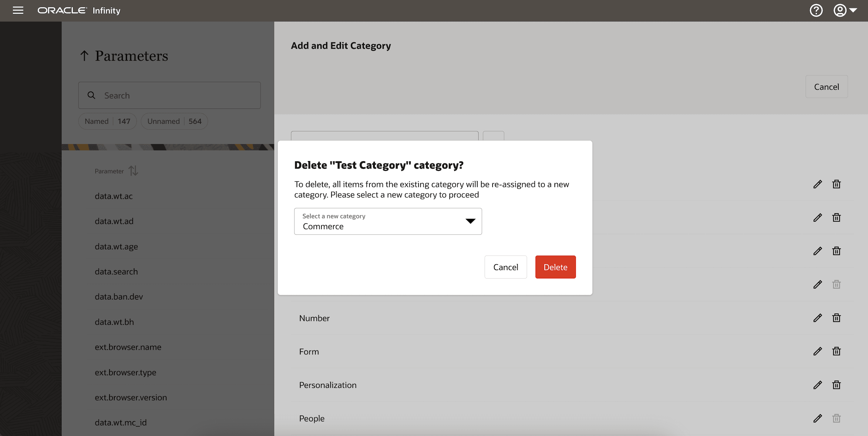
Task: Select the data.wt.age parameter
Action: point(116,247)
